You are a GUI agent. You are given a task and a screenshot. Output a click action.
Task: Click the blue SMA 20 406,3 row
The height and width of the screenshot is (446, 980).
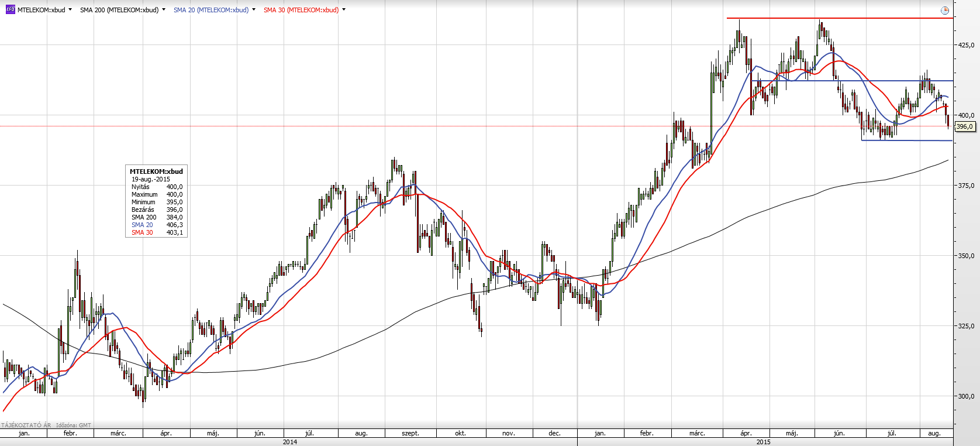click(x=157, y=225)
